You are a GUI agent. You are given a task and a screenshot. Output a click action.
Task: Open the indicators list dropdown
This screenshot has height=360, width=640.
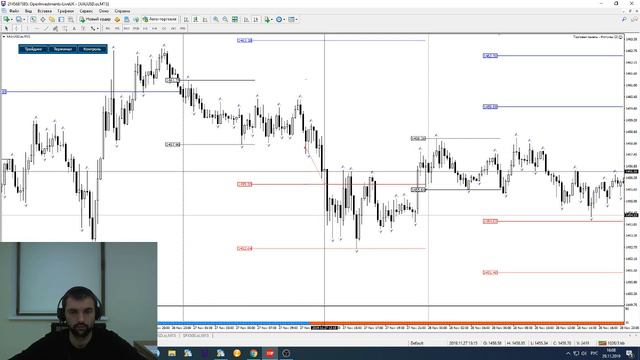(x=268, y=19)
